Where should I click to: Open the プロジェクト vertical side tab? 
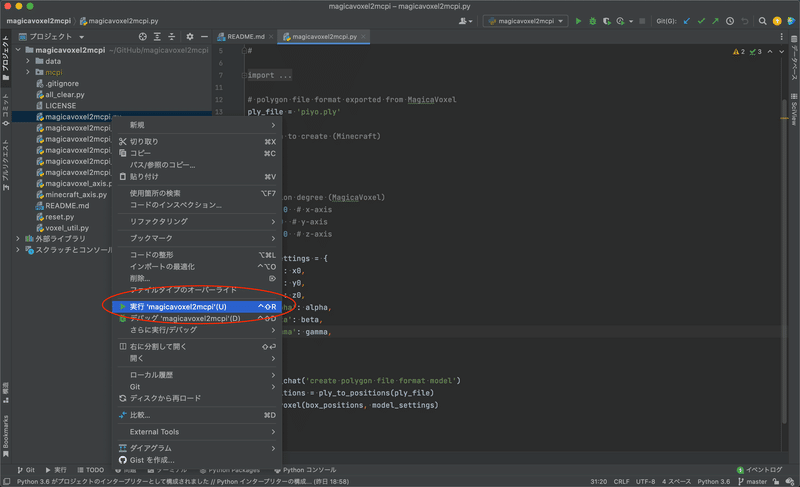[6, 57]
